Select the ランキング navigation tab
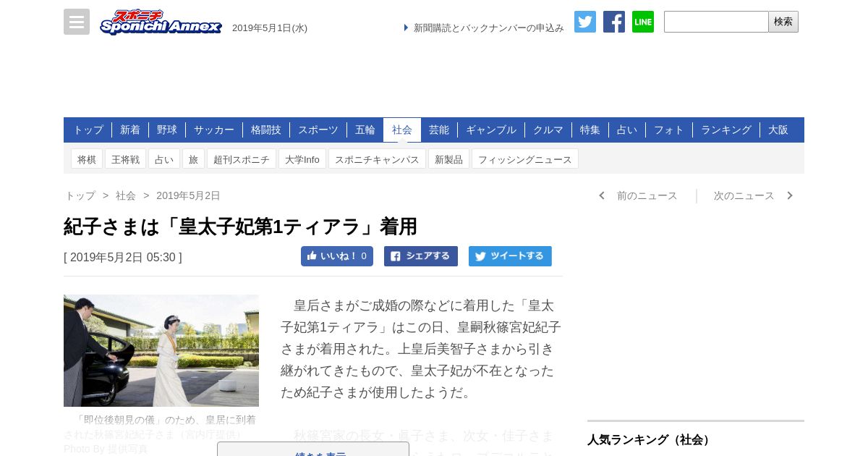 (x=726, y=130)
